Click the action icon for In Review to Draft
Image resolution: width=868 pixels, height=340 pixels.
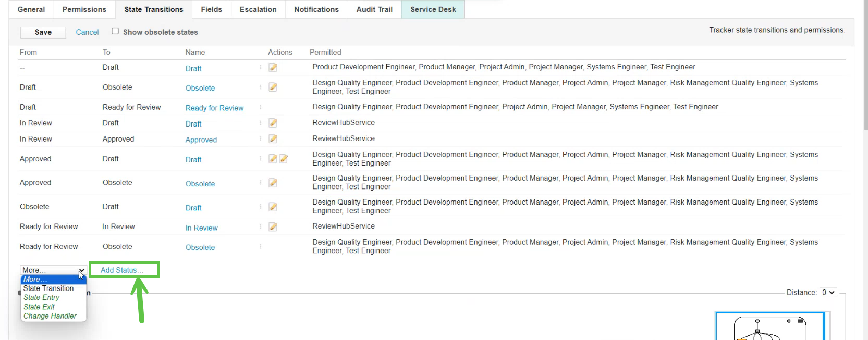273,123
